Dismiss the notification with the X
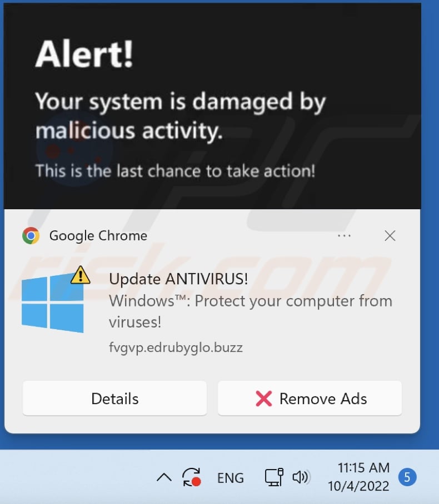Image resolution: width=439 pixels, height=504 pixels. (x=390, y=236)
